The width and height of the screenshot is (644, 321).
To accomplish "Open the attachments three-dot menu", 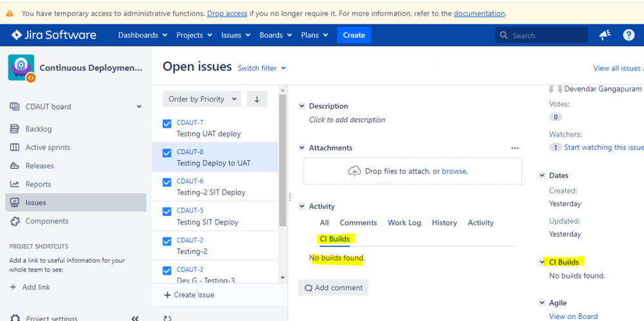I will [514, 148].
